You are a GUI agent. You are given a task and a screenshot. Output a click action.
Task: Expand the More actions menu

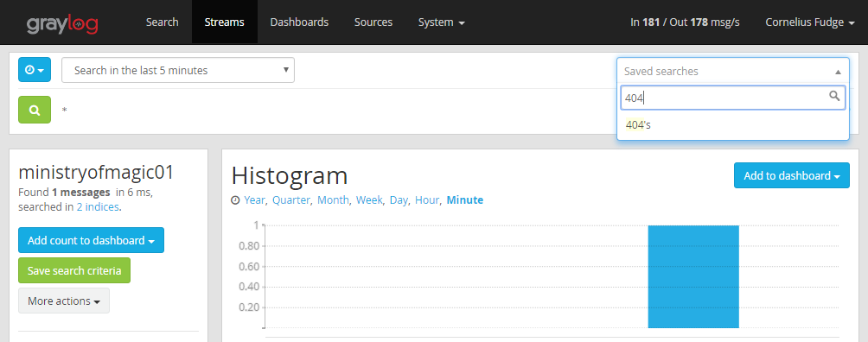[x=64, y=301]
